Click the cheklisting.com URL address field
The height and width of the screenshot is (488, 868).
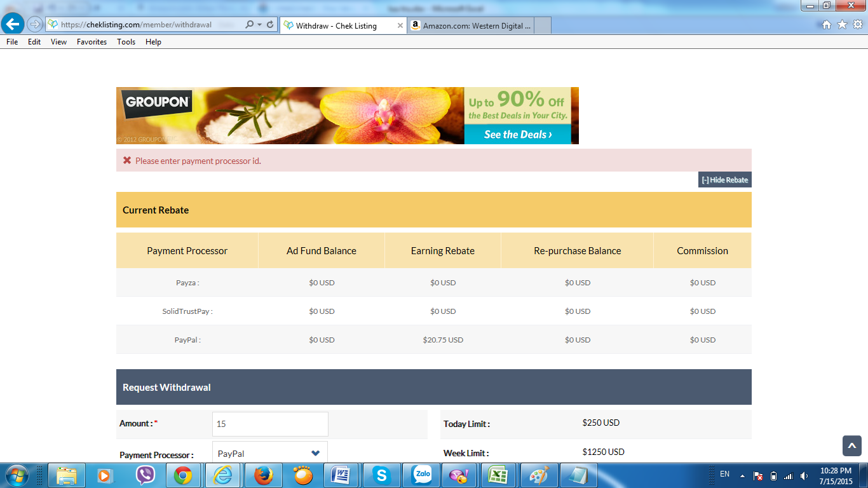coord(146,25)
